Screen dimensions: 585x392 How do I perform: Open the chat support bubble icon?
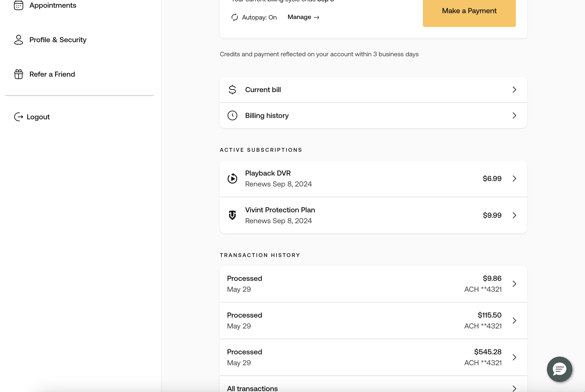559,369
